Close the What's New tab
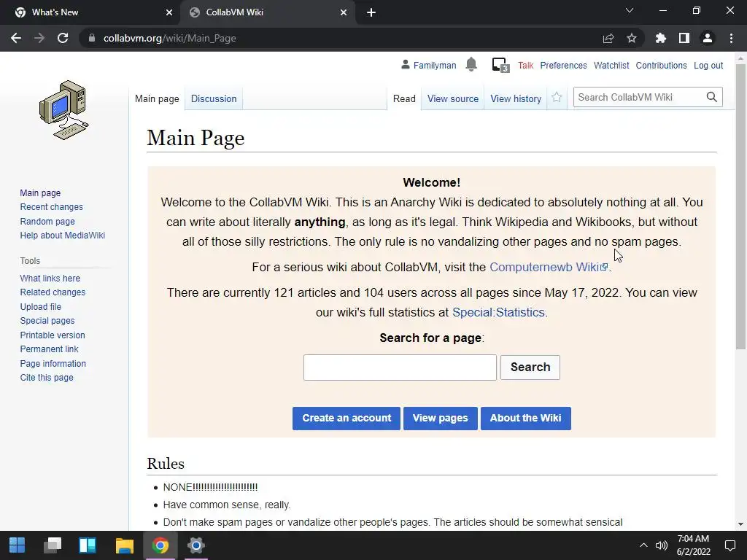The width and height of the screenshot is (747, 560). point(169,12)
